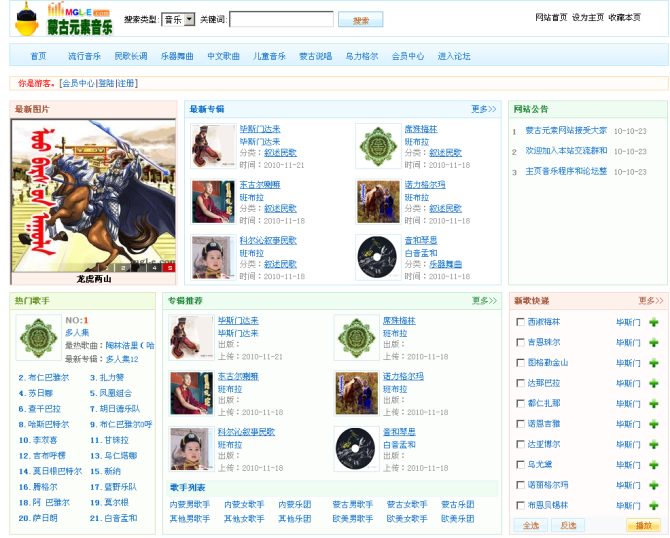Expand 更多>> in 专辑推荐 panel
The width and height of the screenshot is (670, 538).
point(484,301)
